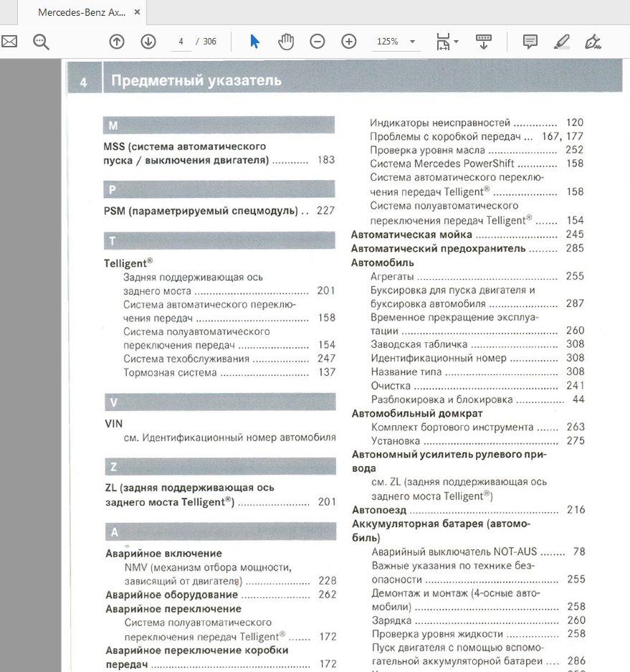The width and height of the screenshot is (630, 672).
Task: Click the page number 227 beside PSM
Action: click(325, 211)
